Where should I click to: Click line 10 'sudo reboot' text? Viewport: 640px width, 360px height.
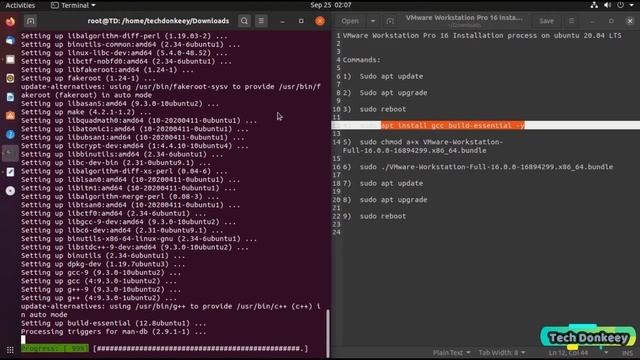coord(383,109)
